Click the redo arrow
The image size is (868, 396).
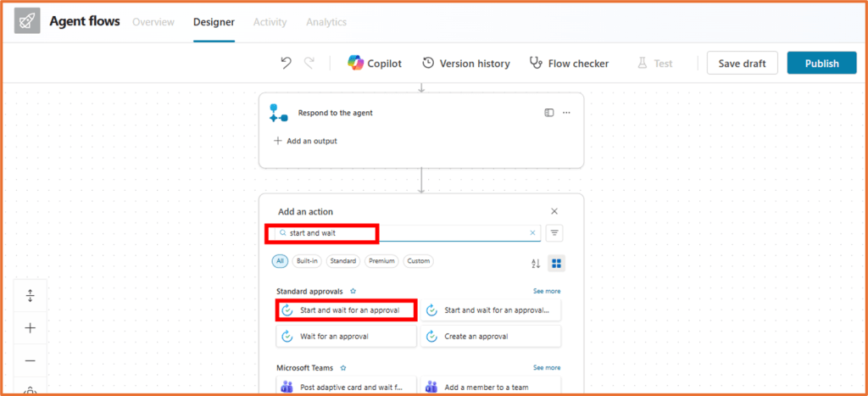click(309, 63)
